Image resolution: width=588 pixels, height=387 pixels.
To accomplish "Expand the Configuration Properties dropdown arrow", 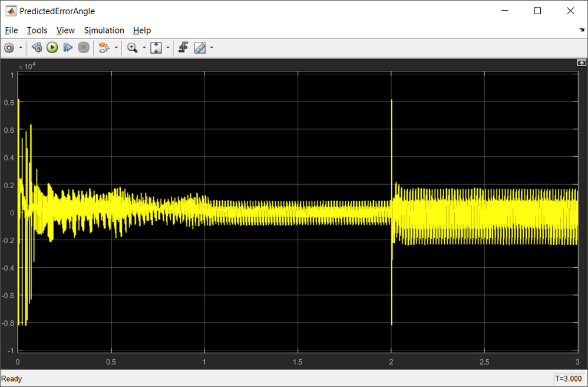I will click(21, 48).
